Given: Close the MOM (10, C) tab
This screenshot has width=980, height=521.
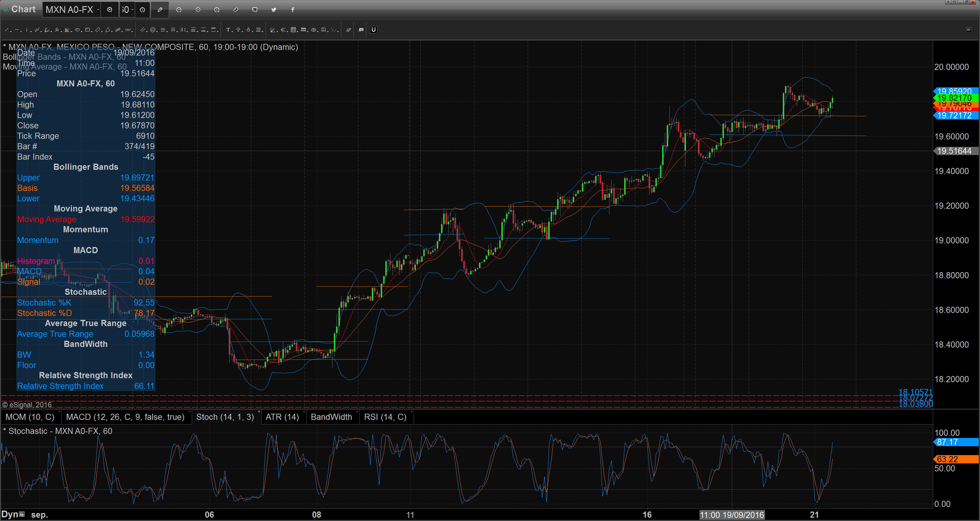Looking at the screenshot, I should 59,412.
